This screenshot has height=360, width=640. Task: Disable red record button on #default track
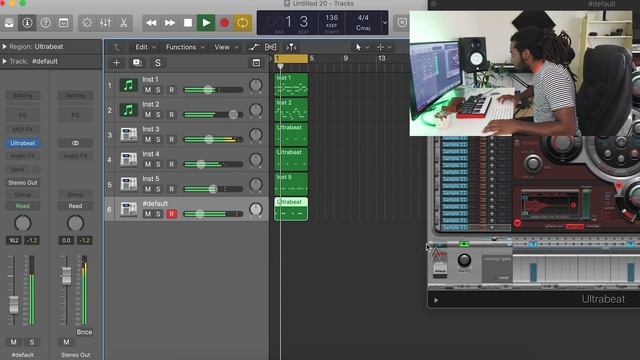click(x=171, y=214)
